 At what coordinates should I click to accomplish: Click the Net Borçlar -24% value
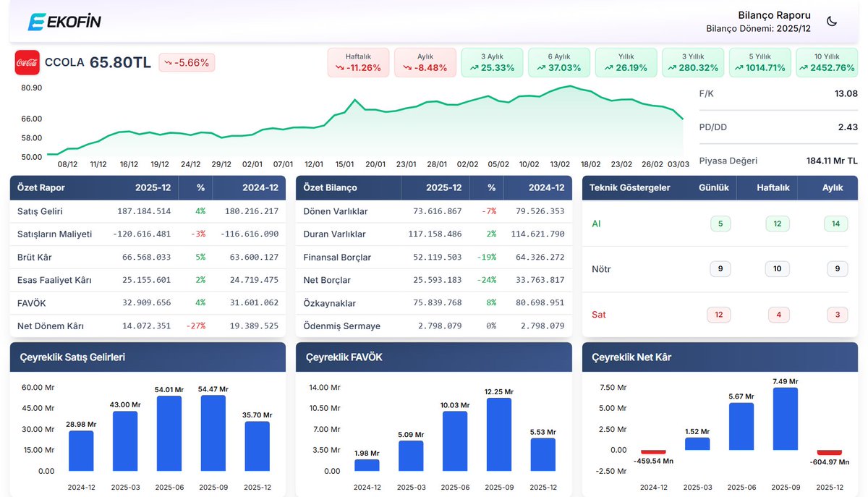coord(486,280)
